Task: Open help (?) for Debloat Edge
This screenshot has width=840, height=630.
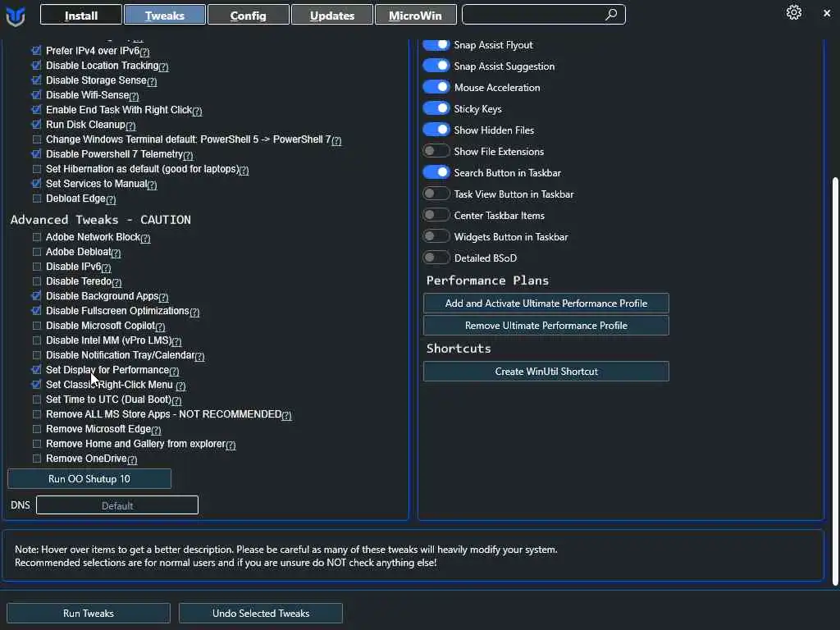Action: click(x=111, y=200)
